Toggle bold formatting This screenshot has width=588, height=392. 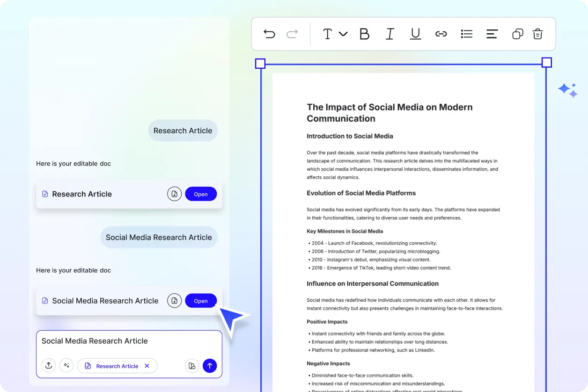tap(364, 34)
